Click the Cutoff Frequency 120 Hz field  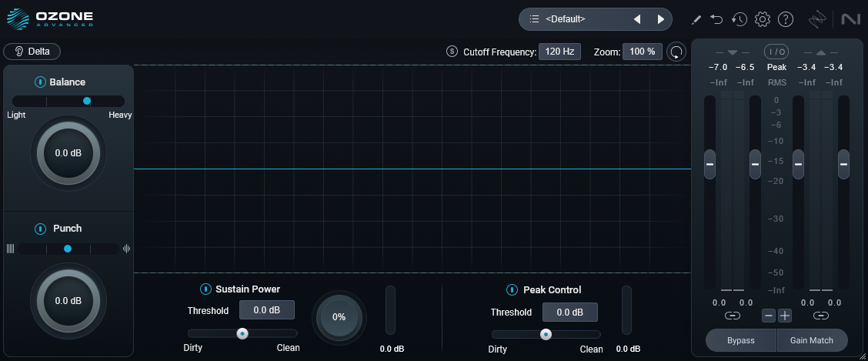pos(559,52)
